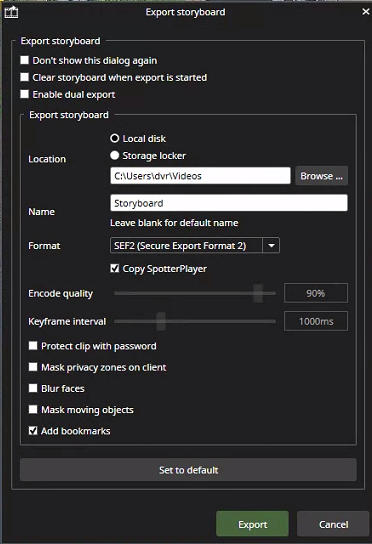This screenshot has width=372, height=544.
Task: Uncheck Add bookmarks
Action: click(33, 431)
